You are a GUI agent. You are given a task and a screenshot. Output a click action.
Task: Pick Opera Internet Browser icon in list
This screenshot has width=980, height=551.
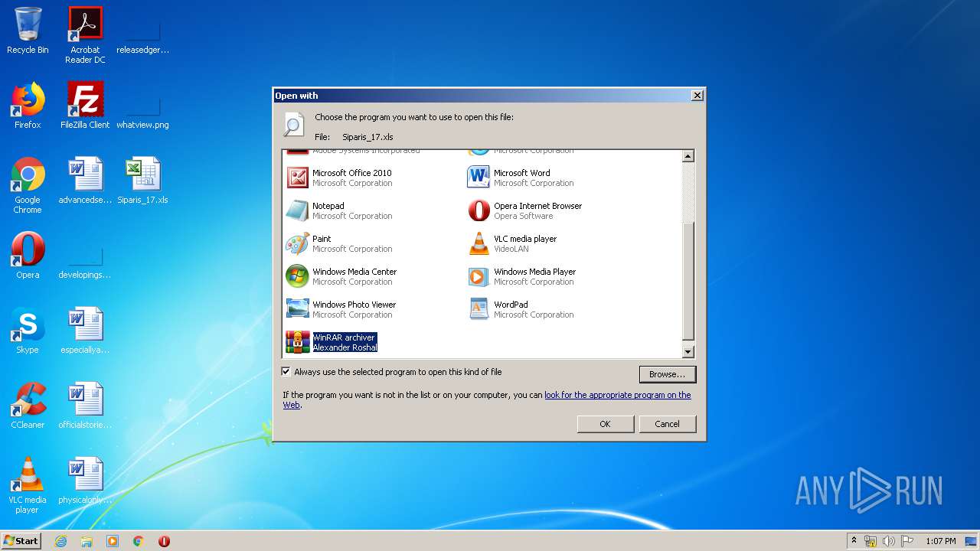[479, 210]
